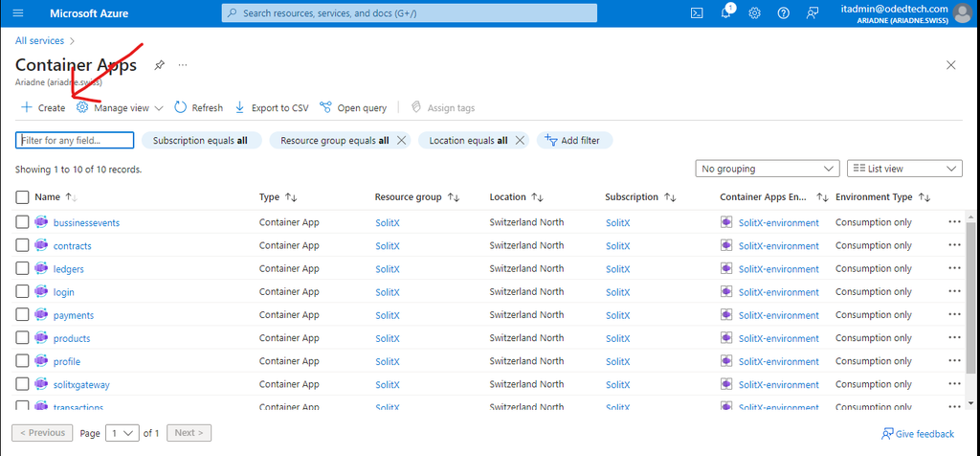
Task: Open the ellipsis next to Container Apps title
Action: [183, 65]
